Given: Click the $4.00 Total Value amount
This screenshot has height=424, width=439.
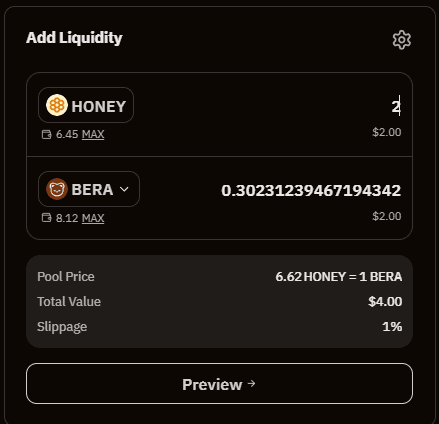Looking at the screenshot, I should point(385,302).
